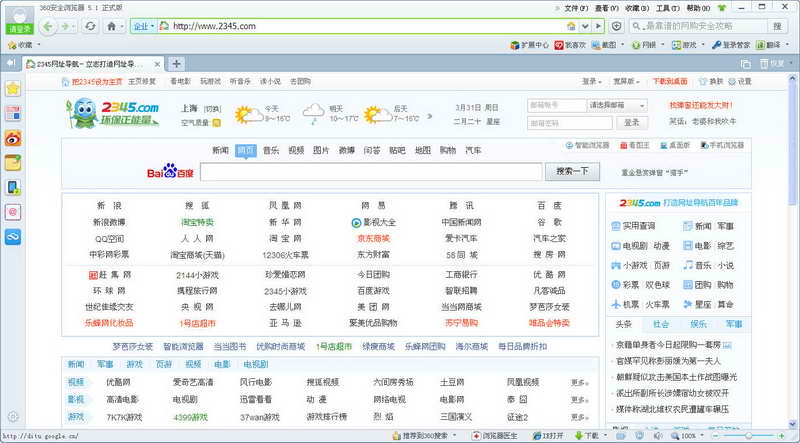Image resolution: width=800 pixels, height=443 pixels.
Task: Select the 音乐 search tab
Action: pyautogui.click(x=271, y=151)
